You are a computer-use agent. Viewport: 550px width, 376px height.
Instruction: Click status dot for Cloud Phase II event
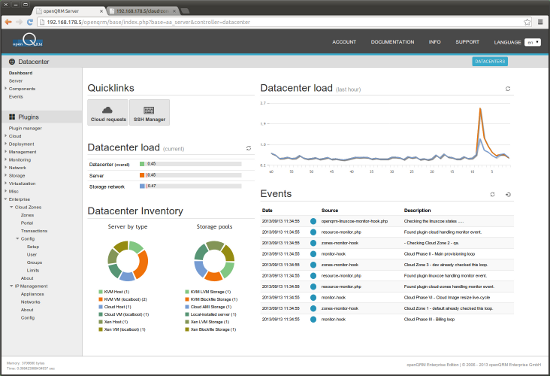coord(313,254)
